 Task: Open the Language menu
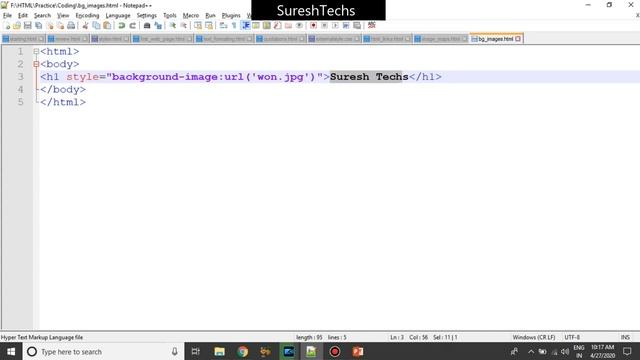coord(118,16)
